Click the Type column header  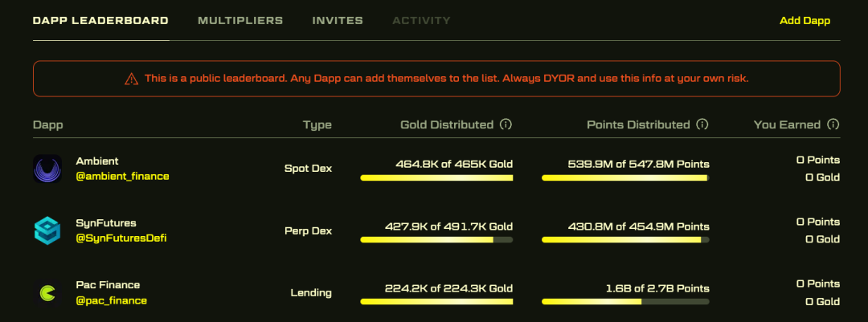point(317,125)
